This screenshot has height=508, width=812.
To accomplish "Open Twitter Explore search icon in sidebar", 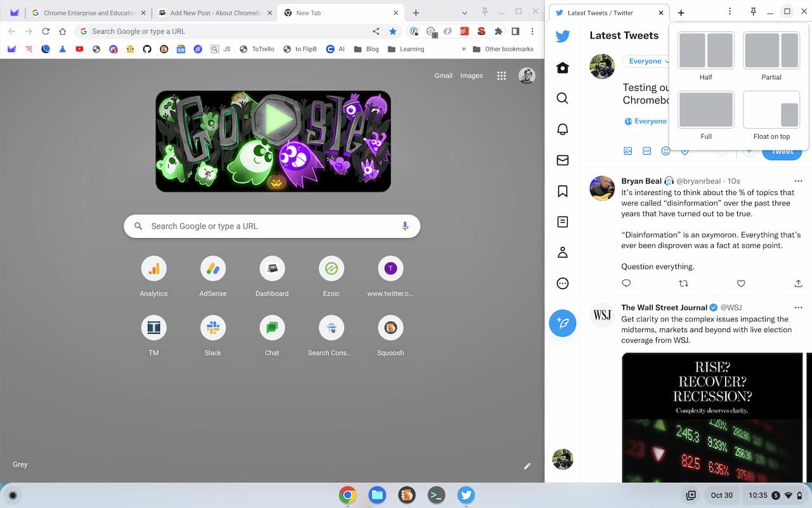I will coord(563,98).
